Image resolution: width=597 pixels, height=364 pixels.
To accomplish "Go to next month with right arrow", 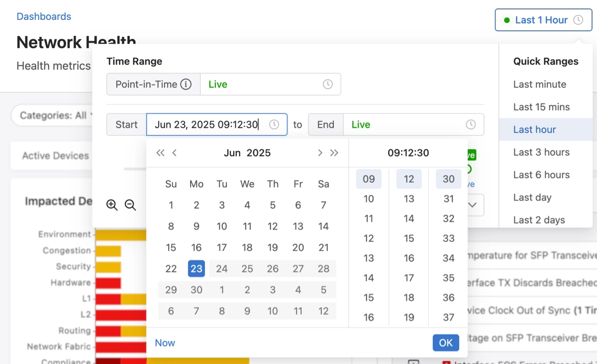I will (x=320, y=153).
